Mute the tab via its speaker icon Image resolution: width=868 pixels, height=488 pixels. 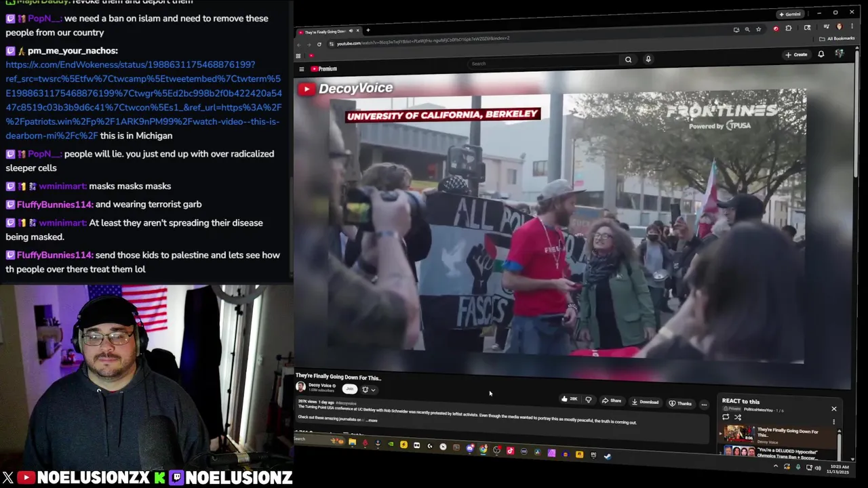(x=351, y=30)
